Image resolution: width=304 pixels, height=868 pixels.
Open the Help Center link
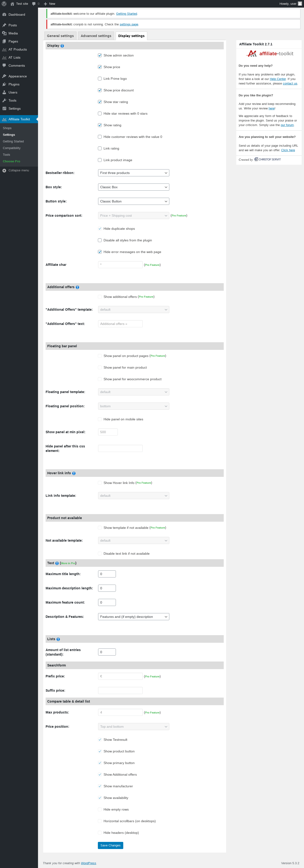[277, 79]
